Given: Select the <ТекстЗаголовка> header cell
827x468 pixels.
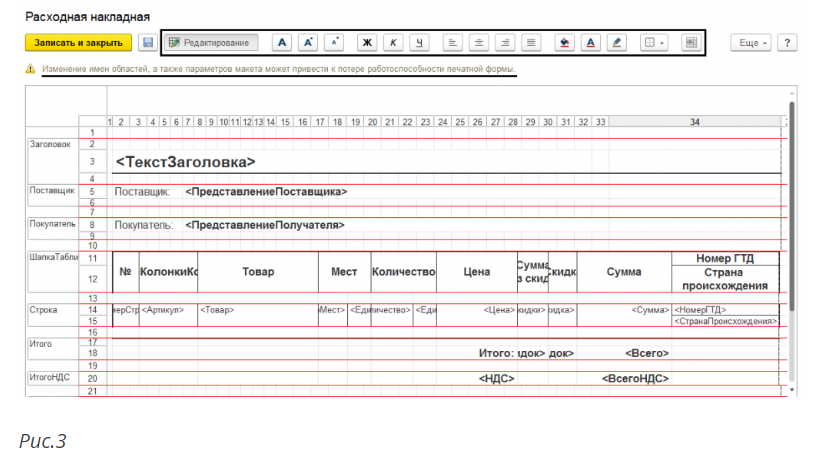Looking at the screenshot, I should click(185, 161).
